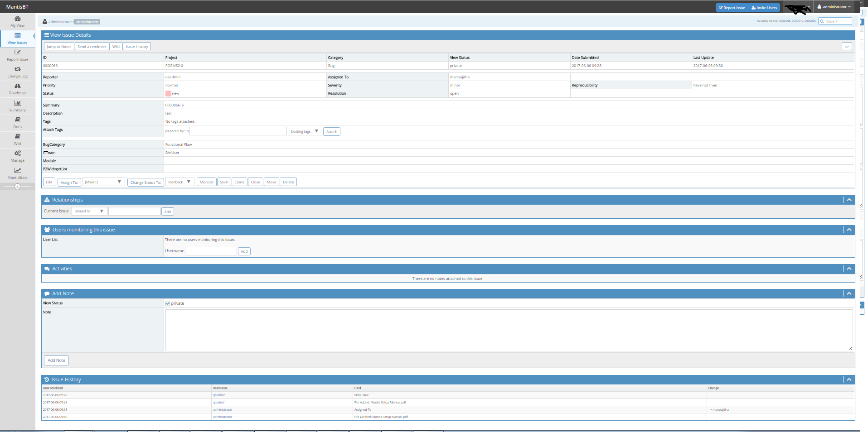Open the Change Log sidebar icon
Screen dimensions: 868x432
[17, 69]
